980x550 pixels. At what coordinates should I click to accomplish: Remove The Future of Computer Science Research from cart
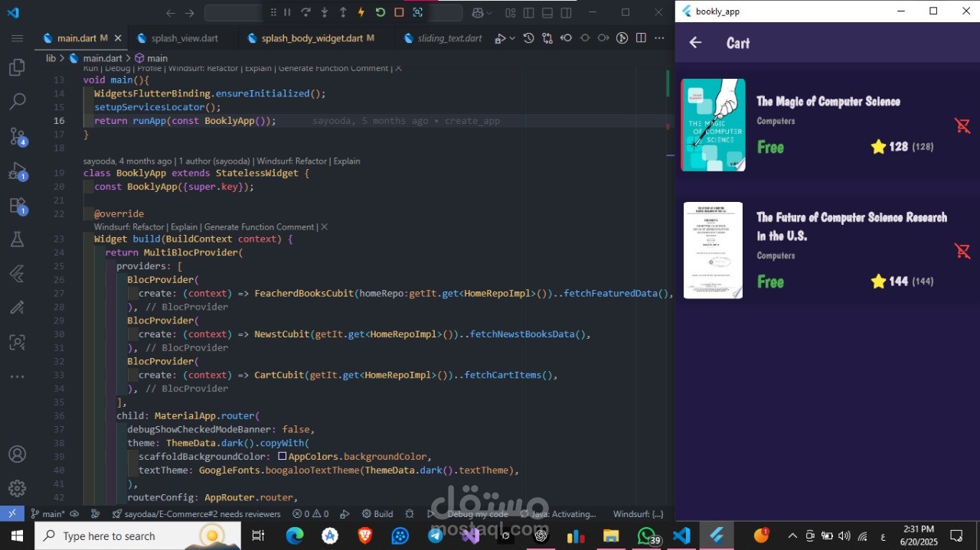[x=962, y=251]
